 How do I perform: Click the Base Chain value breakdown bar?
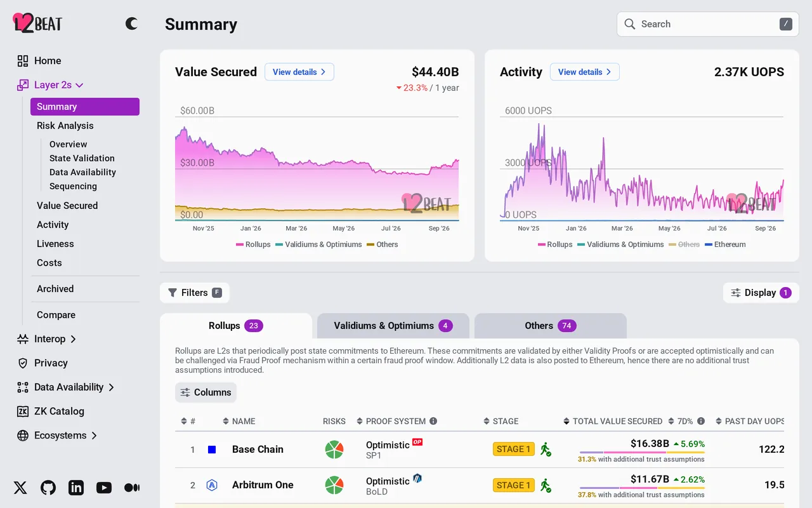[x=642, y=453]
